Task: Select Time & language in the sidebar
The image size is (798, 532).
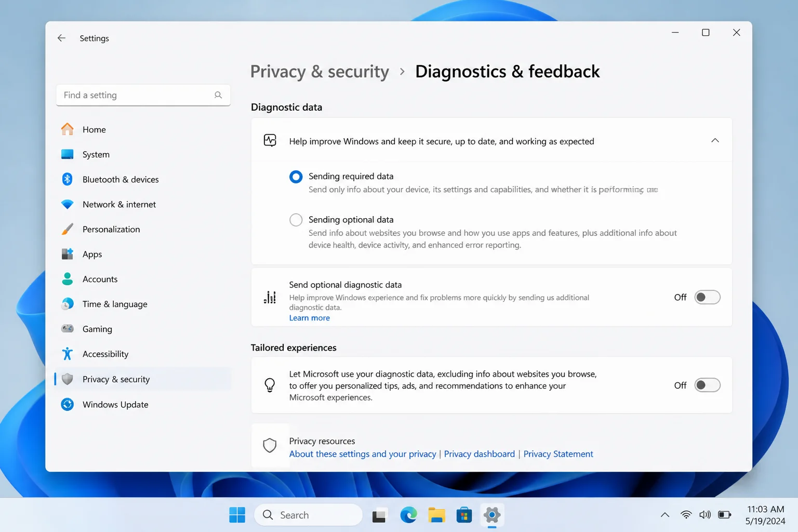Action: 143,304
